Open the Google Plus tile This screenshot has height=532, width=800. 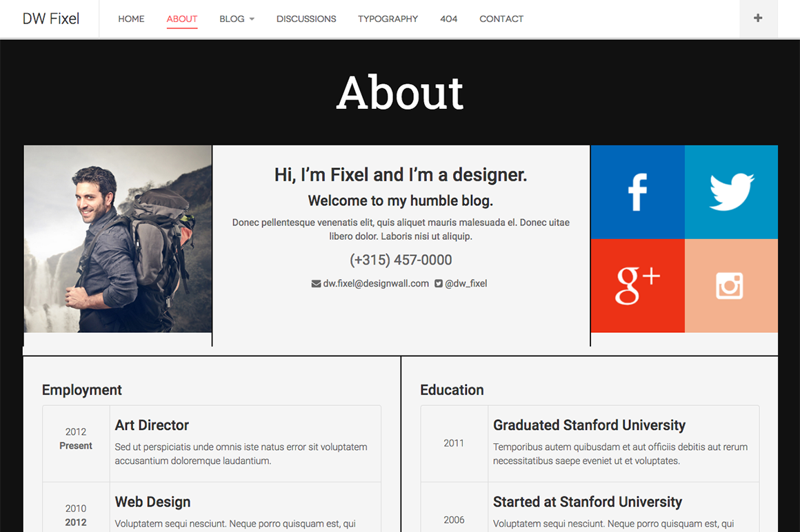[638, 286]
